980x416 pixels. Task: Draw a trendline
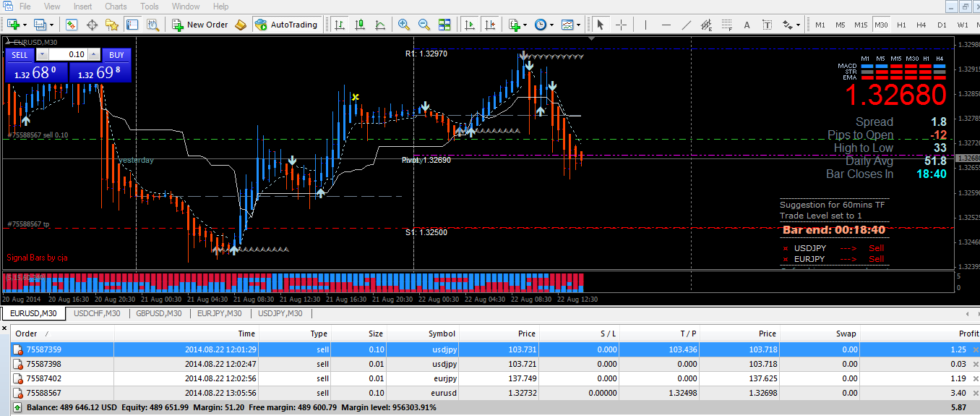(x=687, y=25)
